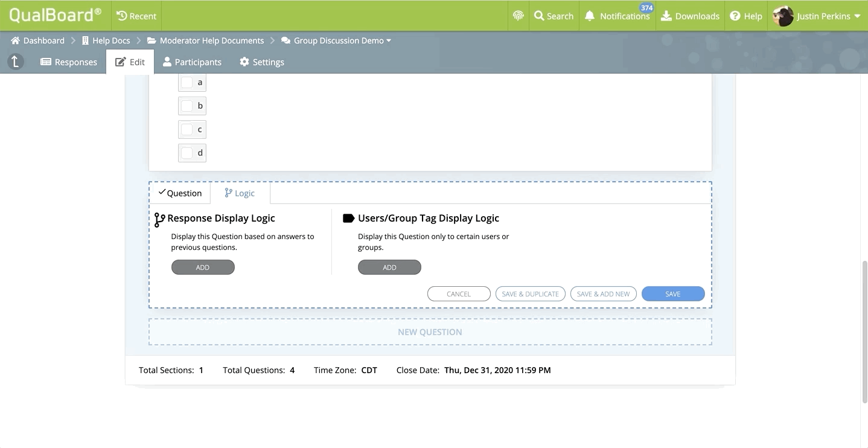
Task: Go to the Settings tab
Action: pos(262,62)
